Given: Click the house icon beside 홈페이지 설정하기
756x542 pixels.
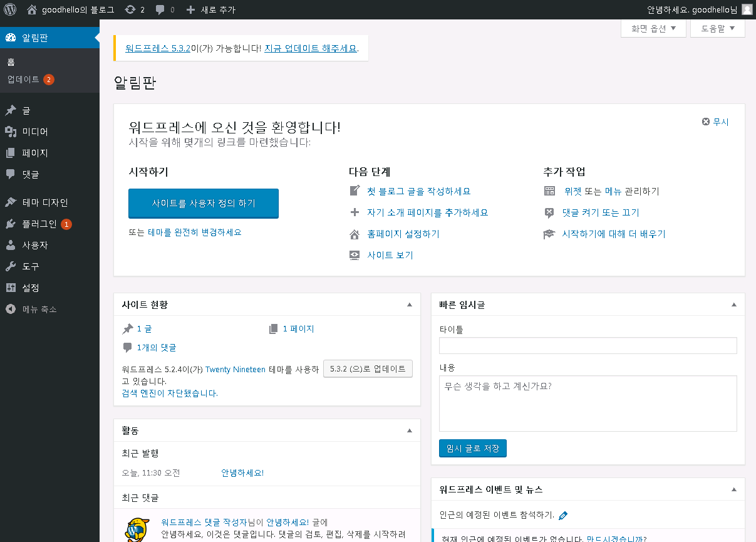Looking at the screenshot, I should pos(355,234).
